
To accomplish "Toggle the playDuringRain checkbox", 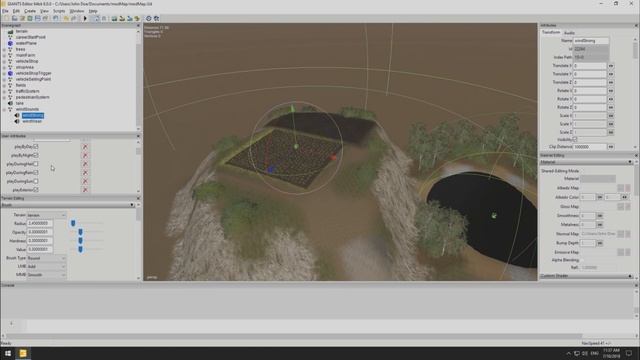I will 36,173.
